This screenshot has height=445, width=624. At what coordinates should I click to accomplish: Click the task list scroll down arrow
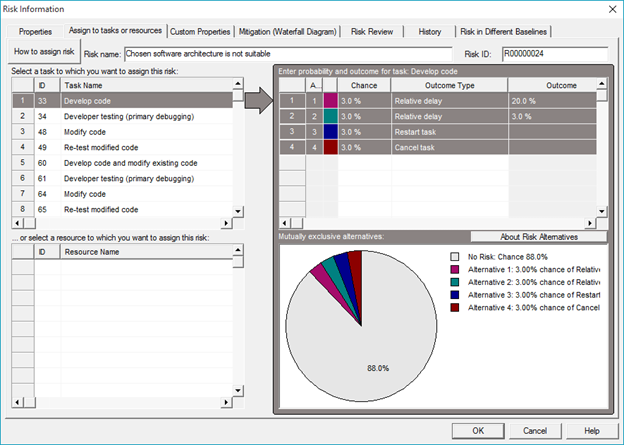[238, 211]
